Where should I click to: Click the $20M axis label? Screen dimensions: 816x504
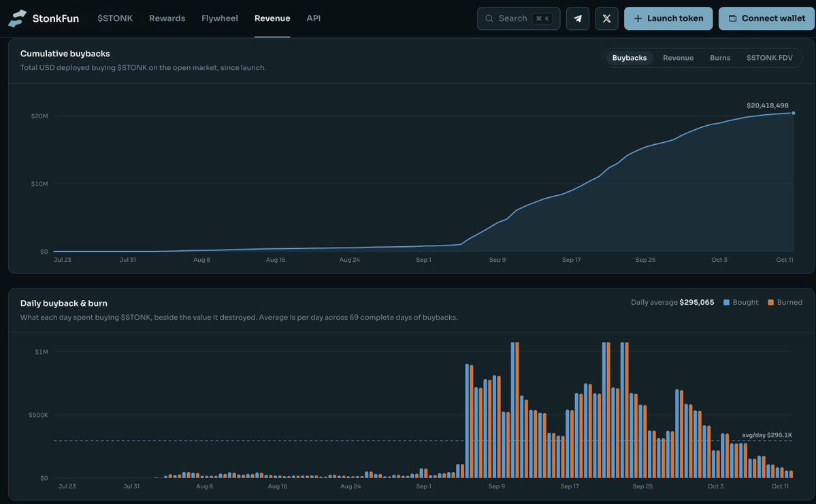[39, 116]
